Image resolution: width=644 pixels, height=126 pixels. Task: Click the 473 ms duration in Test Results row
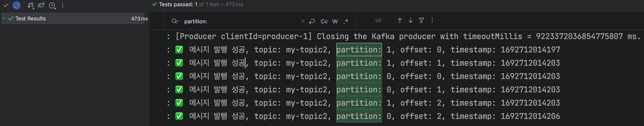[139, 19]
